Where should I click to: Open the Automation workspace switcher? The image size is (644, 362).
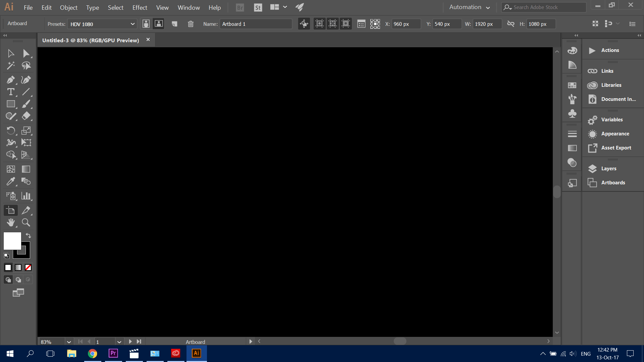[469, 7]
